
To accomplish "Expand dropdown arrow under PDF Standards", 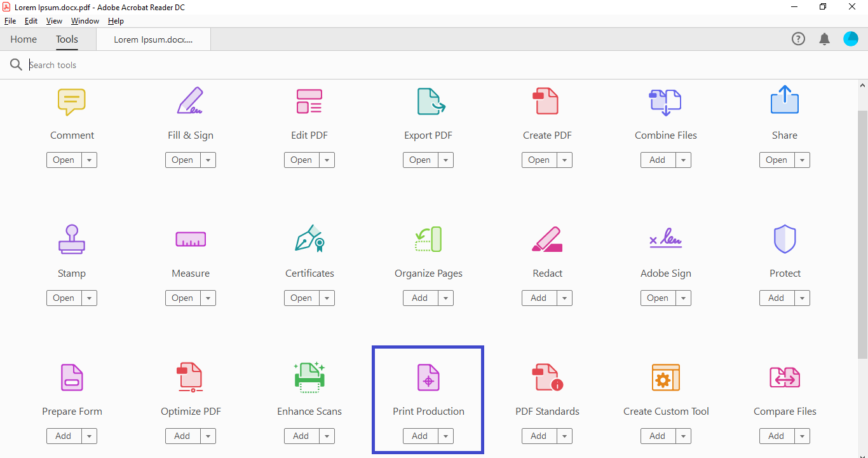I will (x=565, y=436).
